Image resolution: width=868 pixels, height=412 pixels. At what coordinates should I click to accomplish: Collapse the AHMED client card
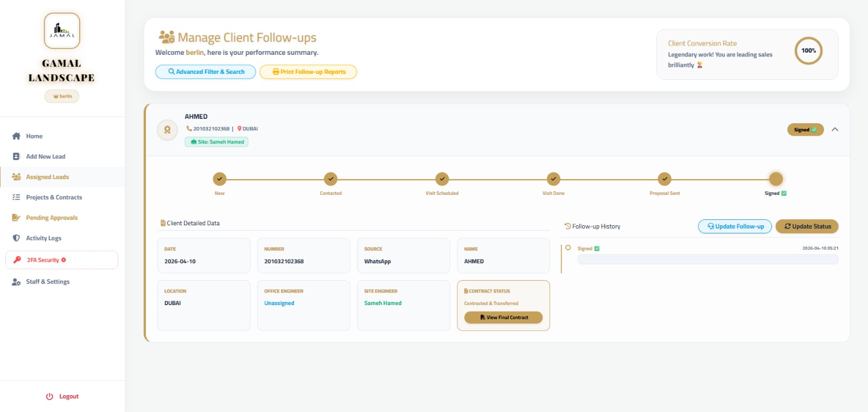(835, 130)
